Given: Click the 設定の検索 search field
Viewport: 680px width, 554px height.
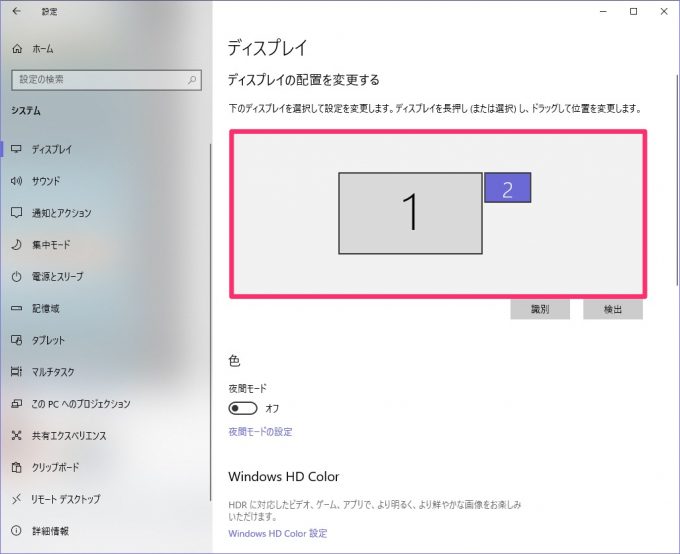Looking at the screenshot, I should 106,80.
